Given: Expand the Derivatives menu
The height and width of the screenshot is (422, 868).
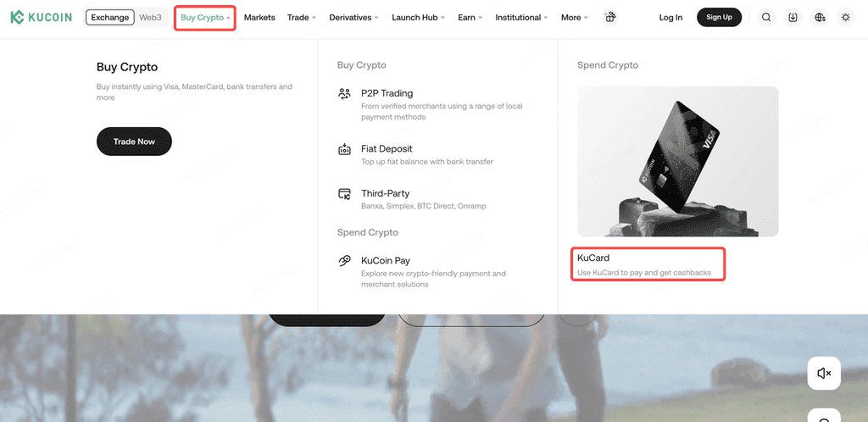Looking at the screenshot, I should pyautogui.click(x=353, y=17).
